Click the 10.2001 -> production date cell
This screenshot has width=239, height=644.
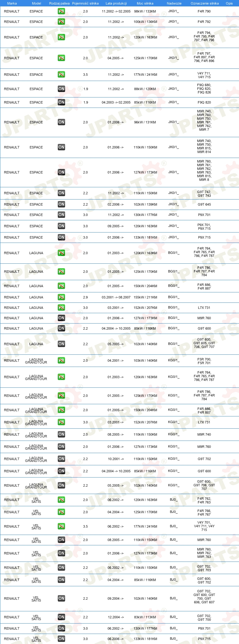[116, 459]
